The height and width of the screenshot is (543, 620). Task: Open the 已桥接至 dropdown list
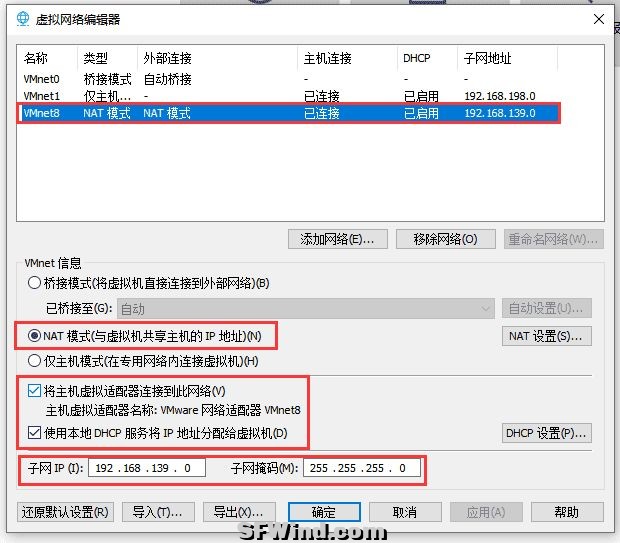tap(306, 308)
